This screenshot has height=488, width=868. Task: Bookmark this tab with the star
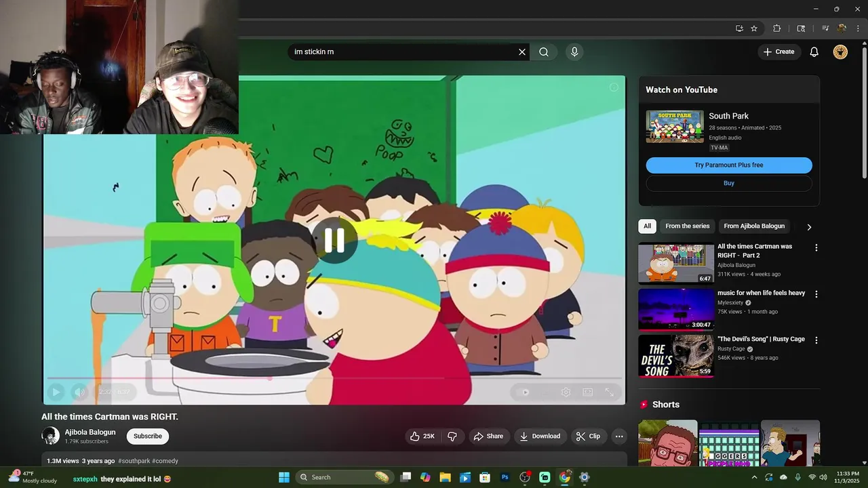click(x=754, y=28)
